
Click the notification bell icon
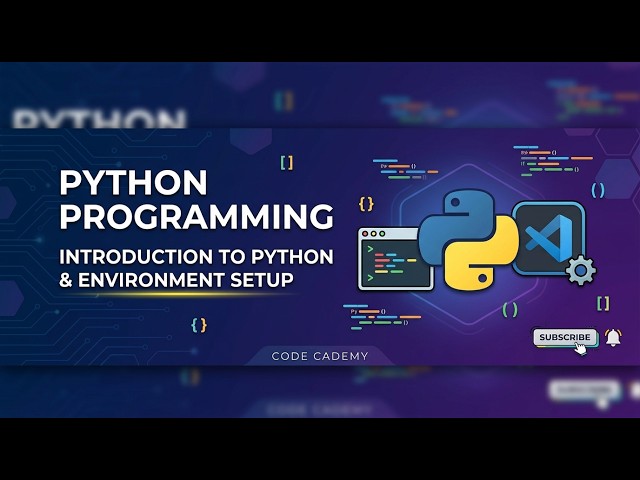[x=613, y=338]
